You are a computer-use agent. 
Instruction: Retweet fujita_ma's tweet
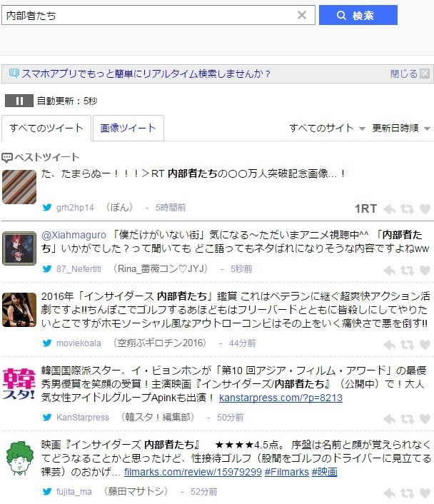pyautogui.click(x=407, y=493)
